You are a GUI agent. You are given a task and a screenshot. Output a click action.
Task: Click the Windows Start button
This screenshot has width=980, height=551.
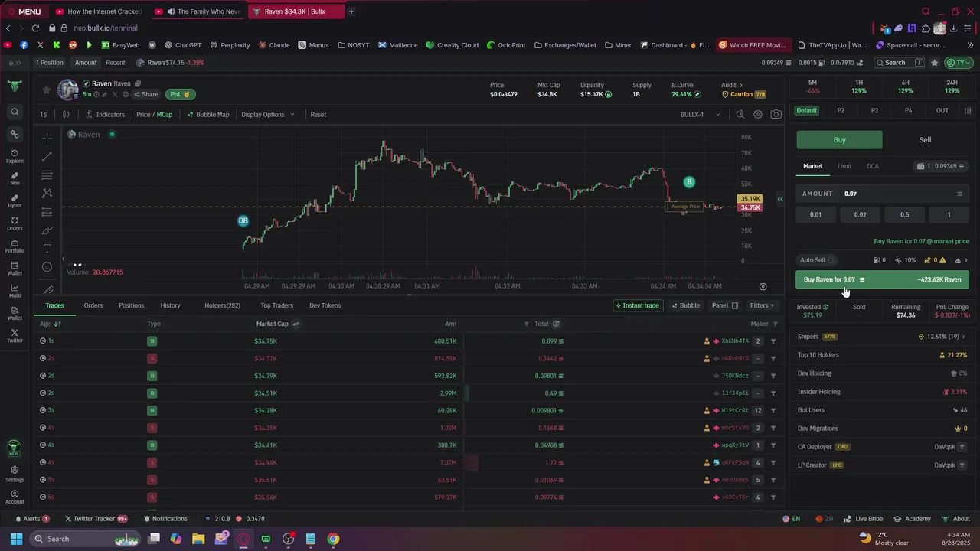(16, 539)
